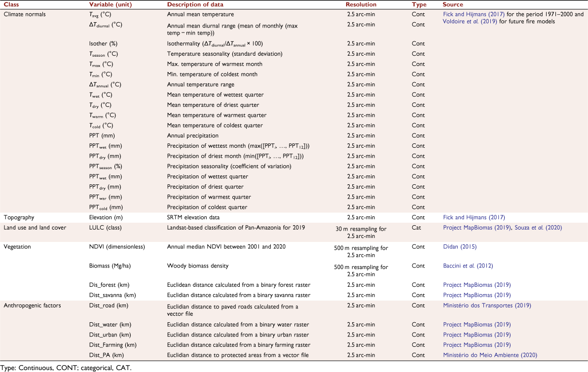This screenshot has height=372, width=588.
Task: Click the "Dist_water (km)" variable cell
Action: pos(110,324)
